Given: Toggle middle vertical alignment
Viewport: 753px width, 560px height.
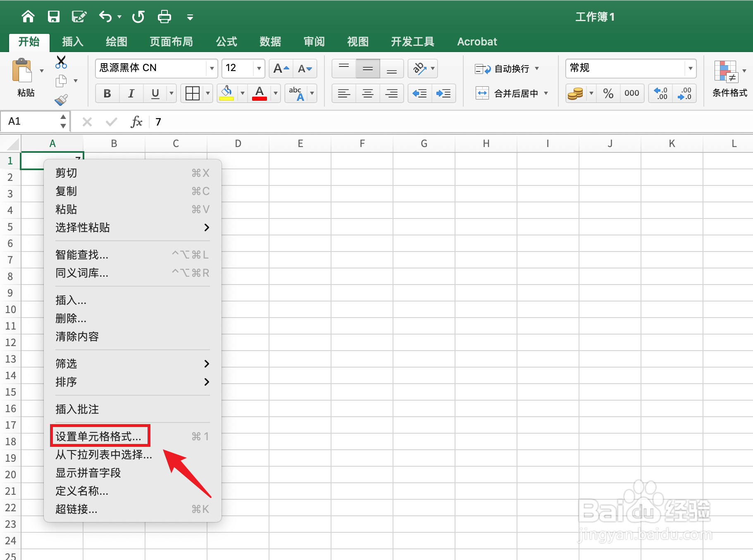Looking at the screenshot, I should [x=368, y=69].
